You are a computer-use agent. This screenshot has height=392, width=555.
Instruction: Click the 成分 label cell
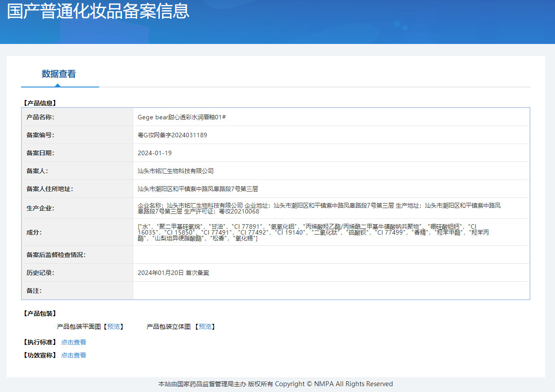pos(77,232)
